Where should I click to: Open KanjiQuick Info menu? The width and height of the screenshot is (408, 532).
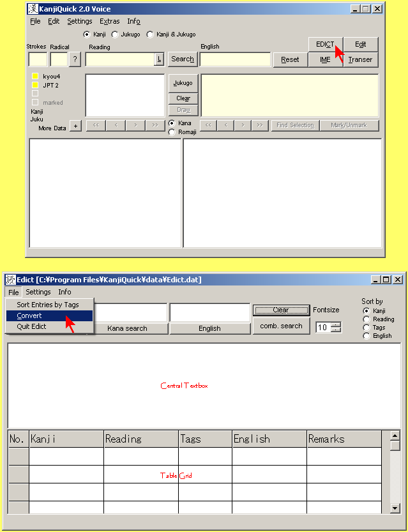pyautogui.click(x=133, y=21)
